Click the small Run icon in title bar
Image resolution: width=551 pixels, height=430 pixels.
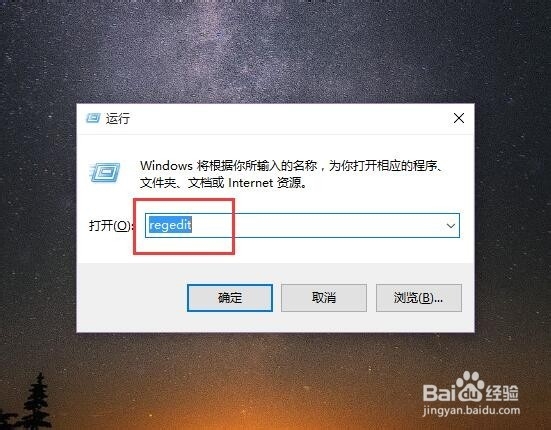(93, 118)
